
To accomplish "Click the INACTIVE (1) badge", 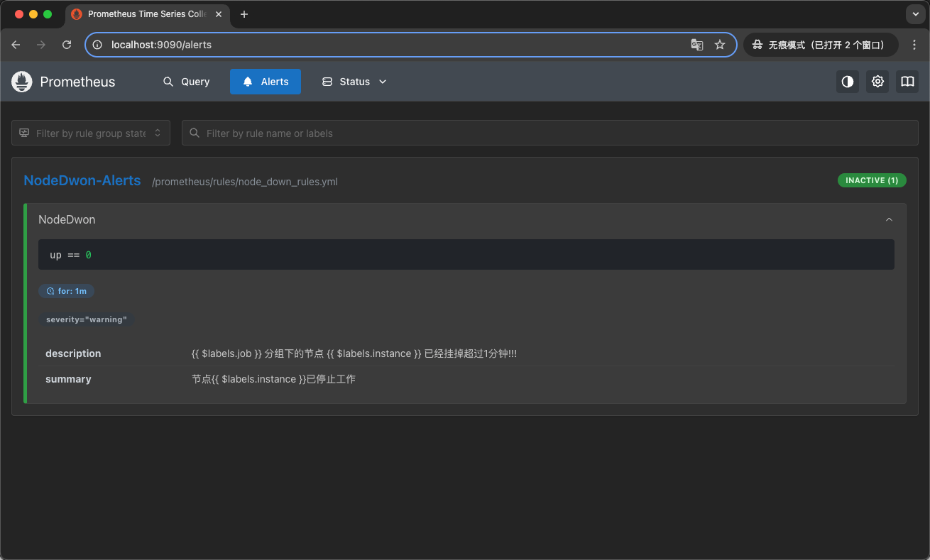I will tap(872, 180).
